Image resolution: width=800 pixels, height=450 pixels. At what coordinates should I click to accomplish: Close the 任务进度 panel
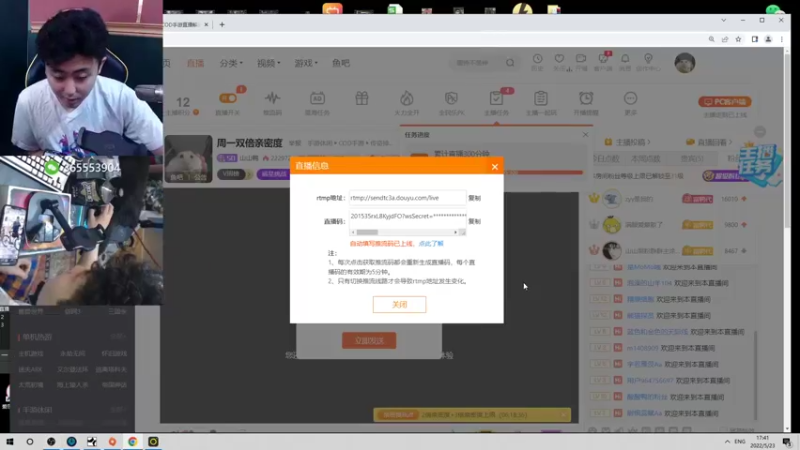click(x=585, y=135)
